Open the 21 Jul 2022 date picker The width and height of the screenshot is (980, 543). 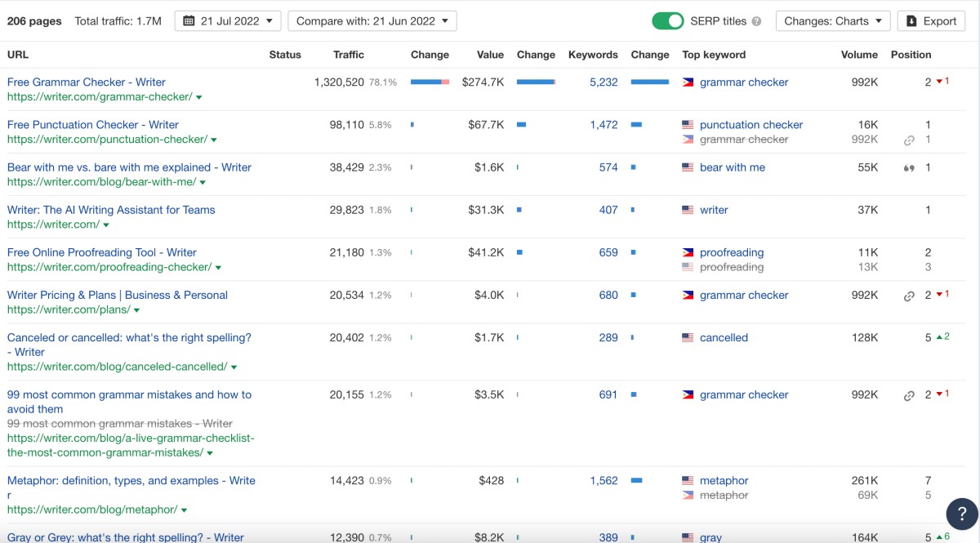coord(228,21)
